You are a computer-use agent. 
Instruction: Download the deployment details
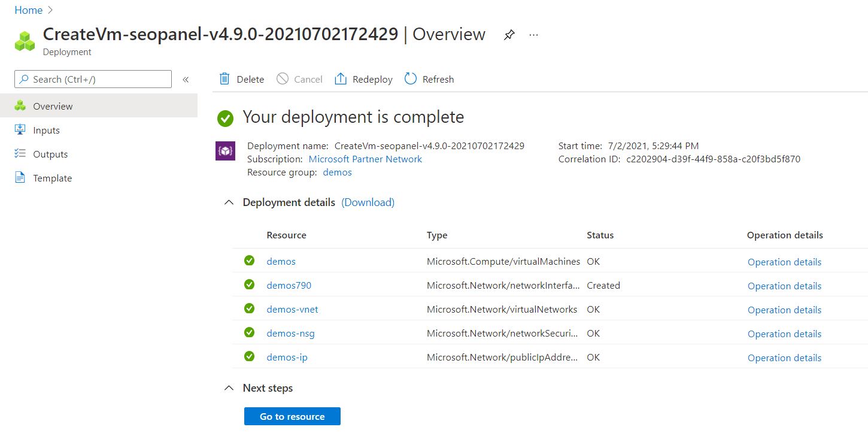tap(368, 202)
